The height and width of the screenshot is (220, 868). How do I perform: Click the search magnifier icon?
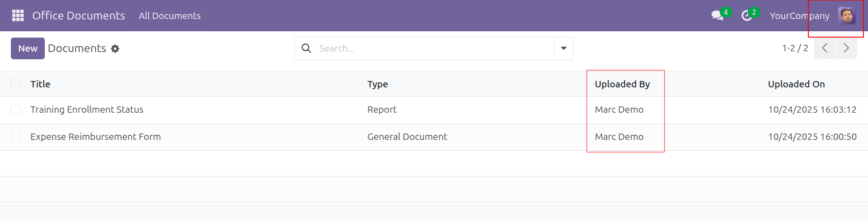[x=307, y=48]
